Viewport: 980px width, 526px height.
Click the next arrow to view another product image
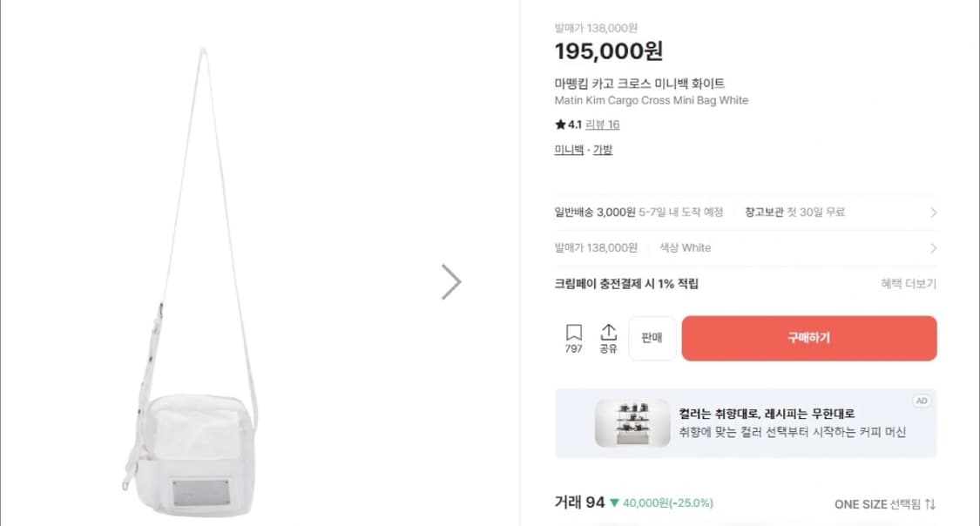(x=451, y=280)
